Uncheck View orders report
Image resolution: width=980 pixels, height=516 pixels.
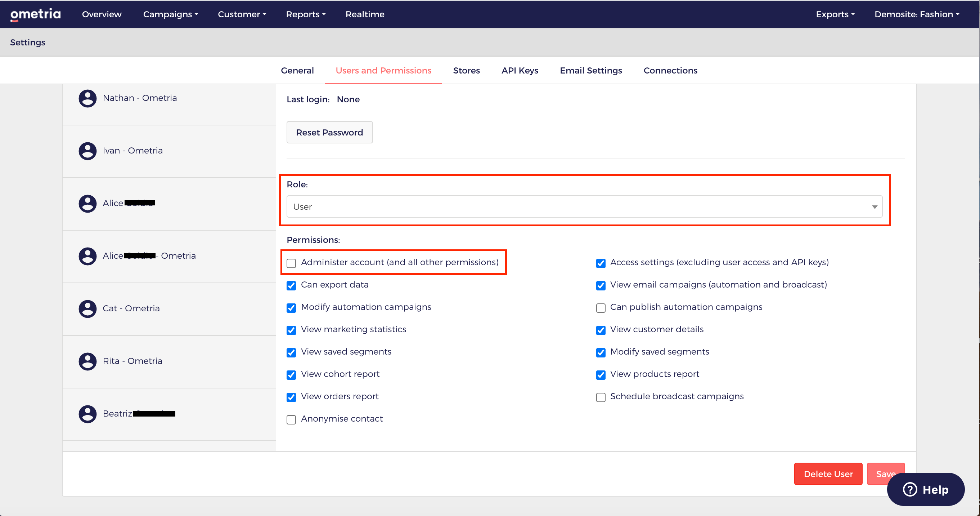(x=291, y=397)
